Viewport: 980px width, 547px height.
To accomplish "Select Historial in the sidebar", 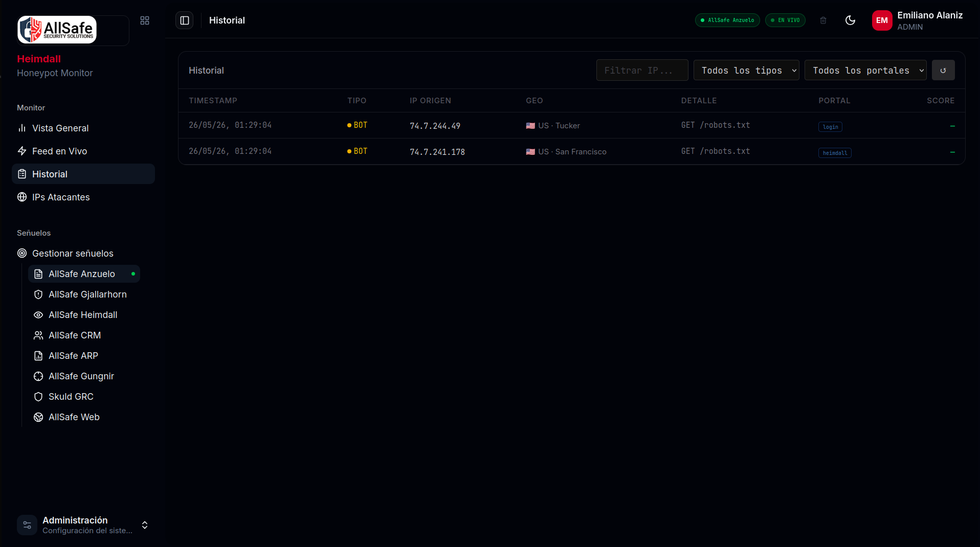I will coord(83,174).
